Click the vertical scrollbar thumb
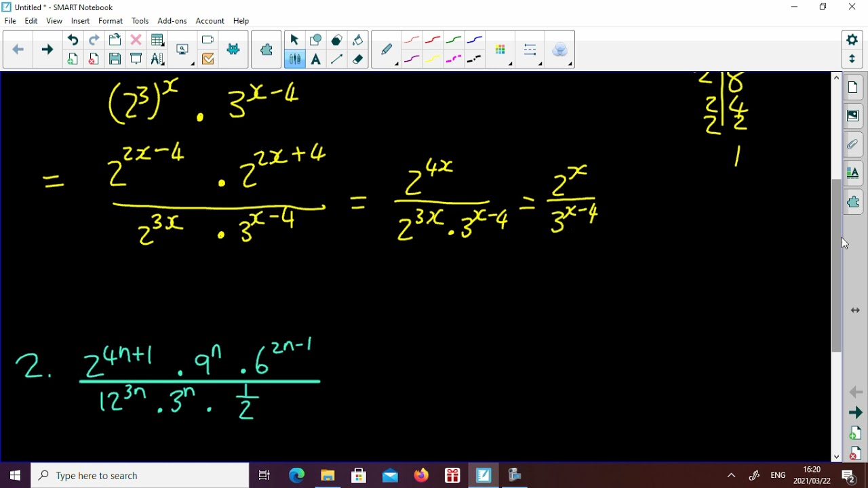Screen dimensions: 868x488 click(836, 266)
